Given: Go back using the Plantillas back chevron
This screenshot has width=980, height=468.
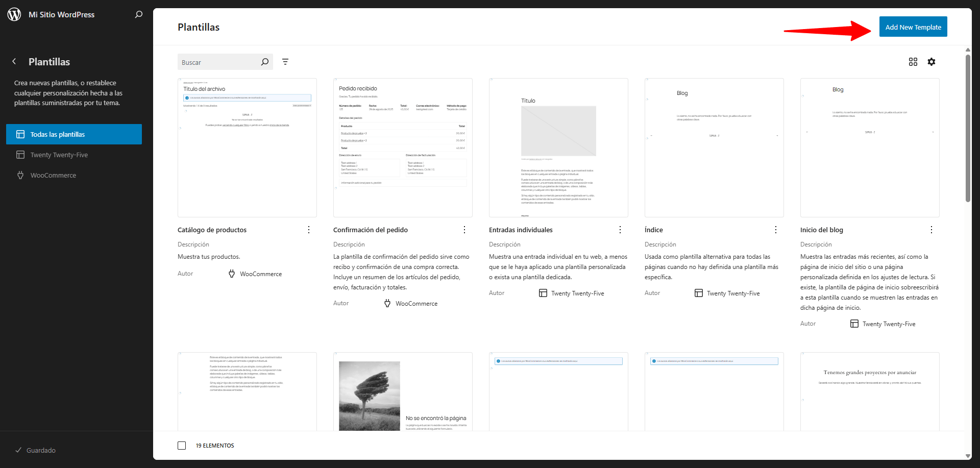Looking at the screenshot, I should (x=14, y=62).
